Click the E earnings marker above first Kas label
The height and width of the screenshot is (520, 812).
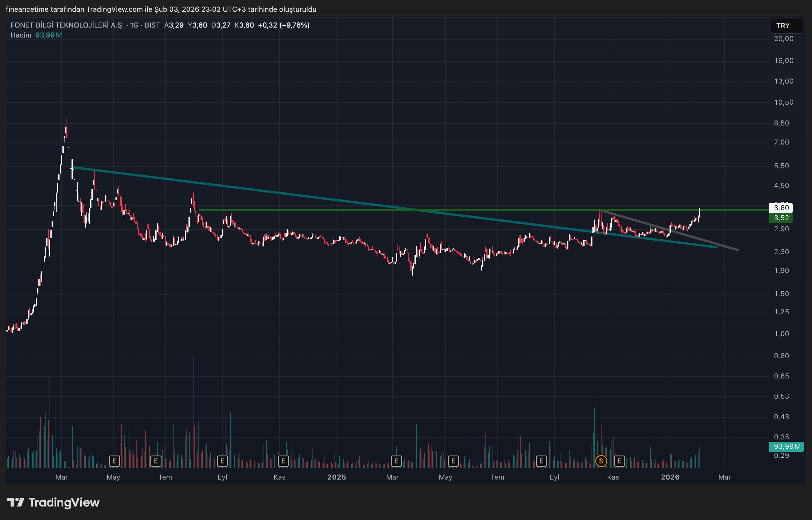tap(283, 461)
